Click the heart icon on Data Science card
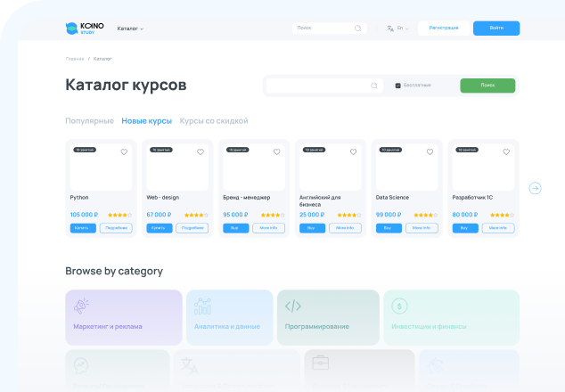Screen dimensions: 565x392 [430, 152]
